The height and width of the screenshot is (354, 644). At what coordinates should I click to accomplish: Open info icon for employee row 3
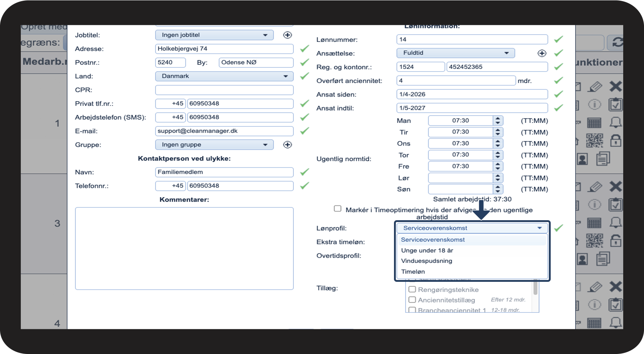[594, 205]
